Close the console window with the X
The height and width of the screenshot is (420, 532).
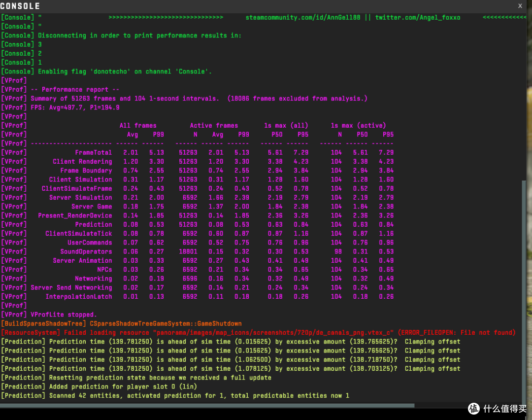tap(520, 6)
